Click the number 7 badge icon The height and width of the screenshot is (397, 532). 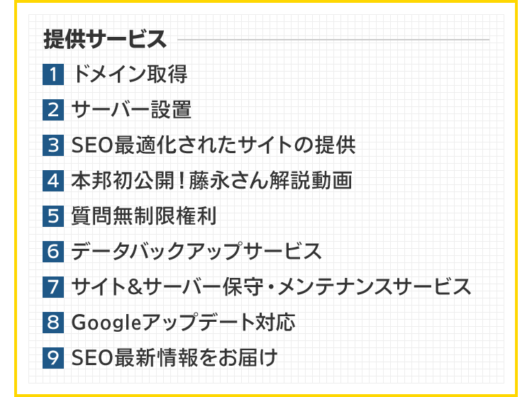click(53, 287)
